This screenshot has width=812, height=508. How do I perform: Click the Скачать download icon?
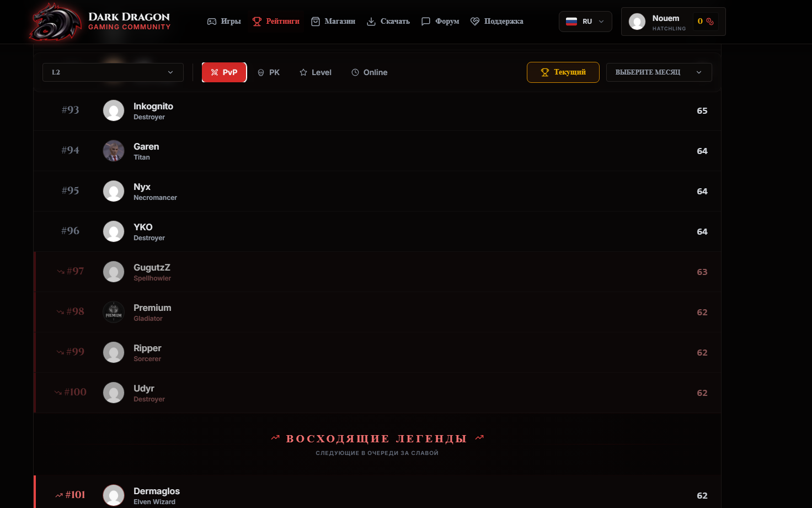pos(371,22)
